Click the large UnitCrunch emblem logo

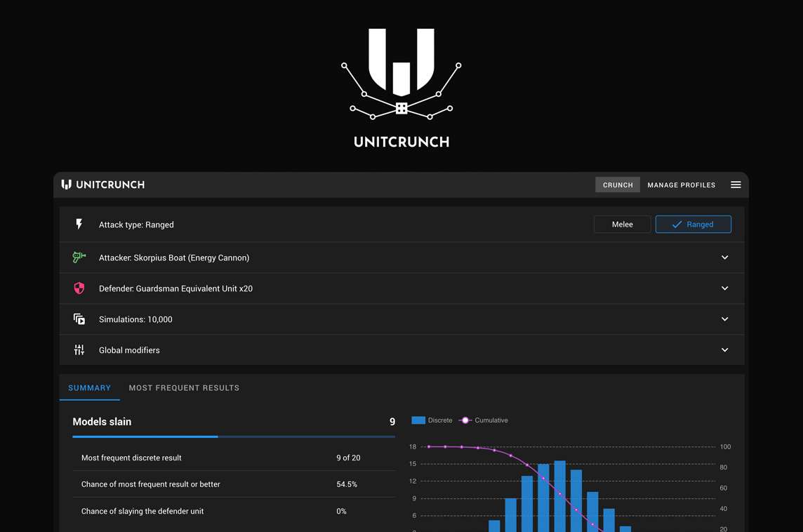point(401,74)
